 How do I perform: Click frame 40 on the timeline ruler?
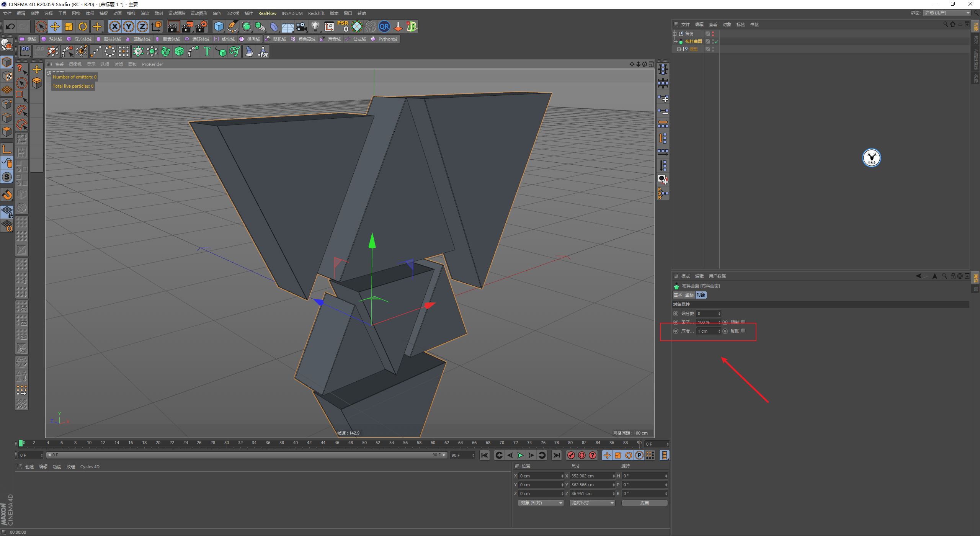point(295,443)
